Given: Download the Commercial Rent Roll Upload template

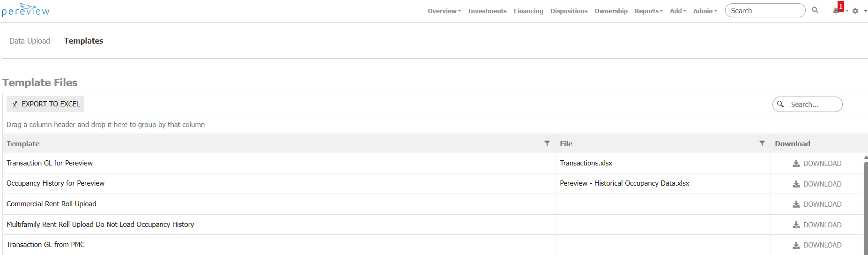Looking at the screenshot, I should tap(817, 204).
